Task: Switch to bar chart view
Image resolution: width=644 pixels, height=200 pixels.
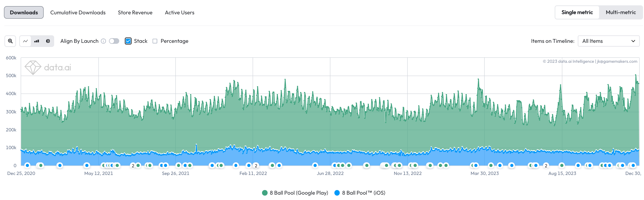Action: 37,41
